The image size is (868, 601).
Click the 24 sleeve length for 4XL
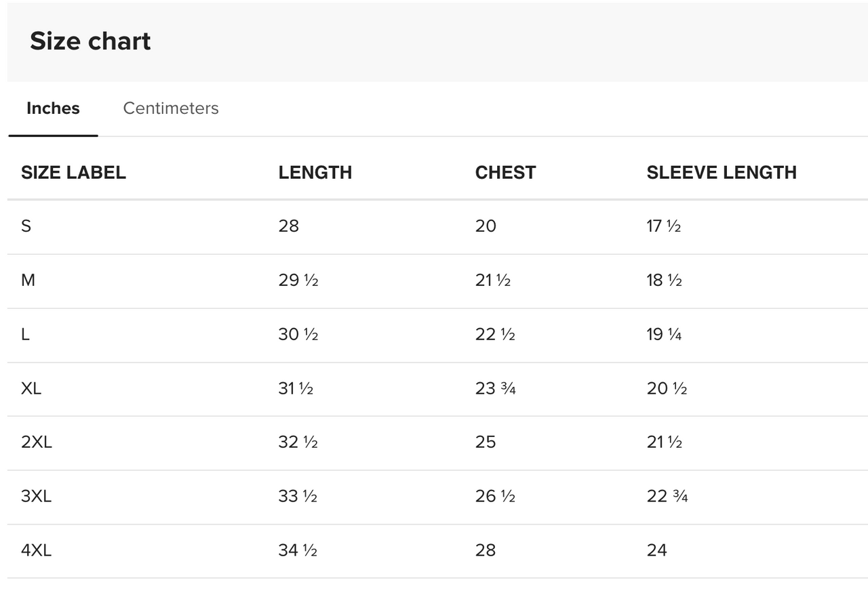[656, 550]
